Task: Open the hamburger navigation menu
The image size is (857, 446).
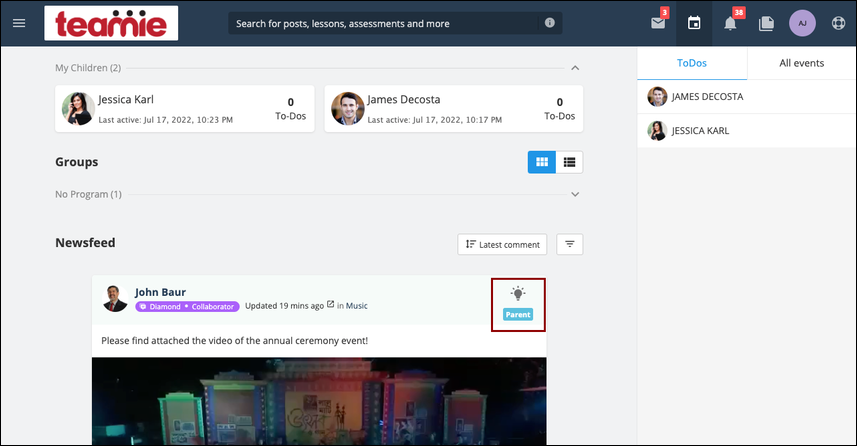Action: pyautogui.click(x=19, y=23)
